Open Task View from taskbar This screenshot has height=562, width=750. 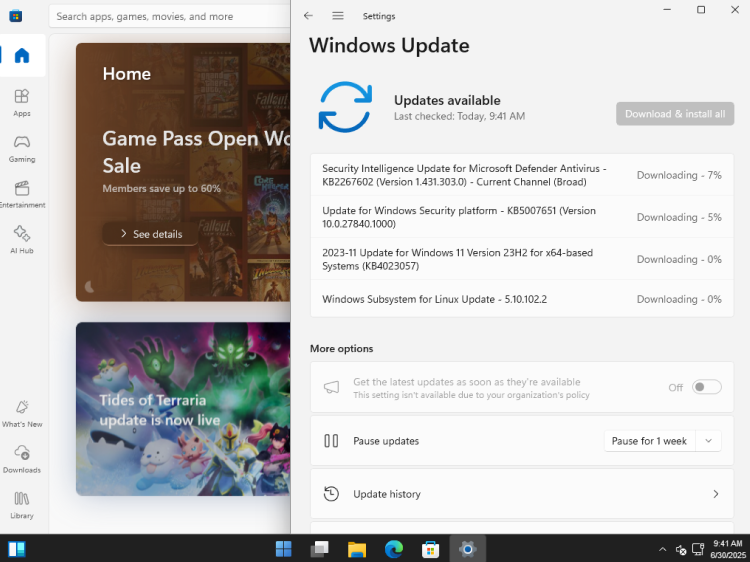tap(320, 549)
